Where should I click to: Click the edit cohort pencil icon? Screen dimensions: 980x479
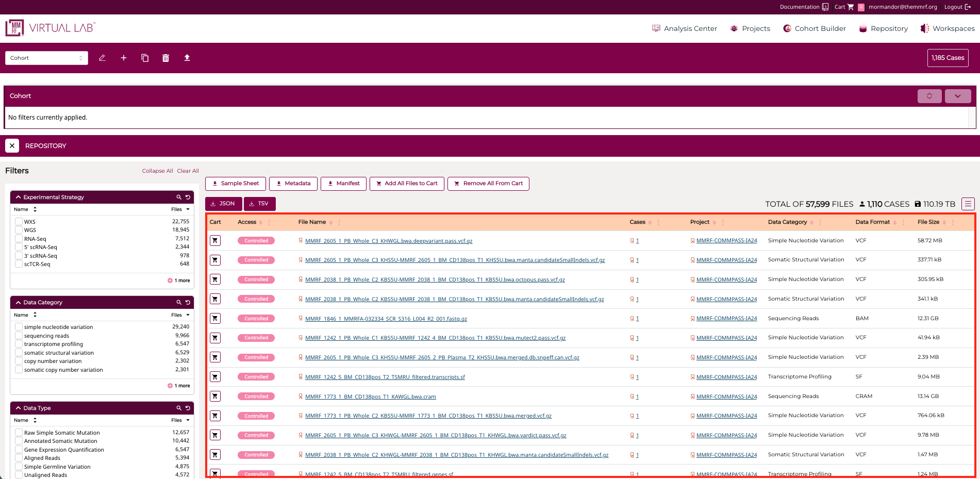tap(102, 58)
